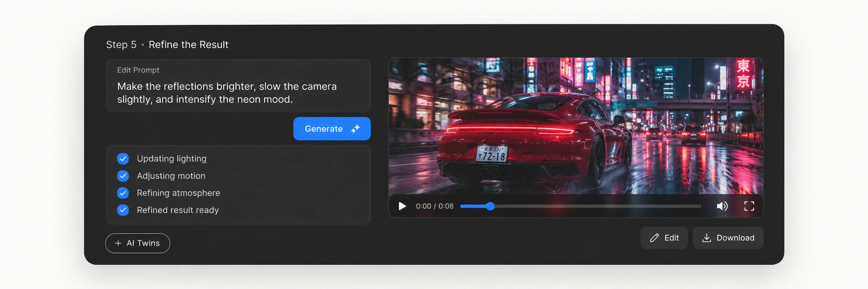The image size is (868, 289).
Task: Click the Edit button with pencil
Action: click(x=664, y=238)
